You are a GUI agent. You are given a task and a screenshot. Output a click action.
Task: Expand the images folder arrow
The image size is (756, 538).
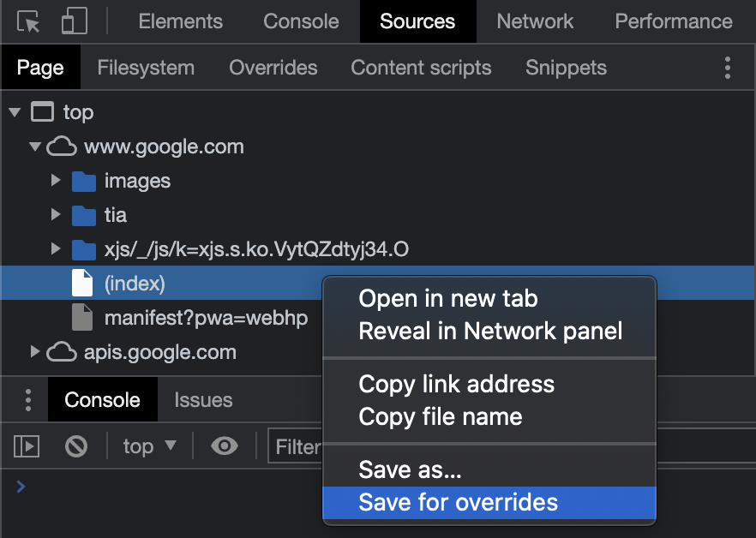pyautogui.click(x=56, y=180)
